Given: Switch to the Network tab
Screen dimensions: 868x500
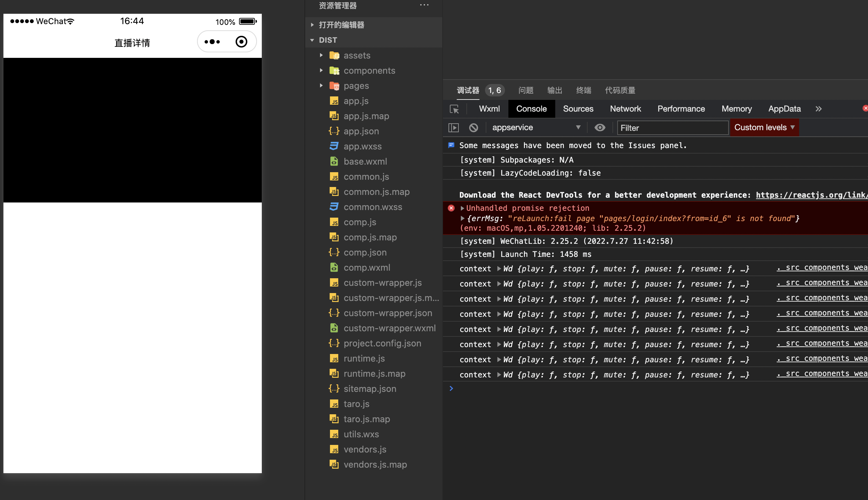Looking at the screenshot, I should 625,109.
